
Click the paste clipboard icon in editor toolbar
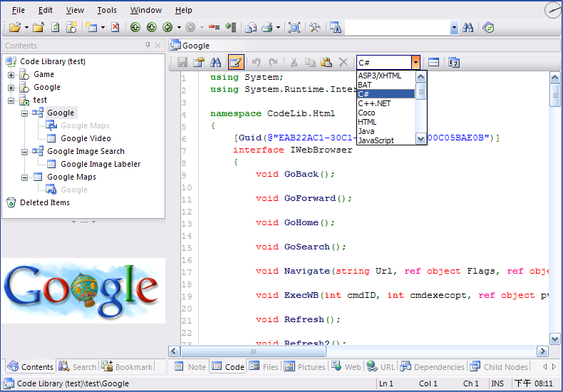coord(326,63)
